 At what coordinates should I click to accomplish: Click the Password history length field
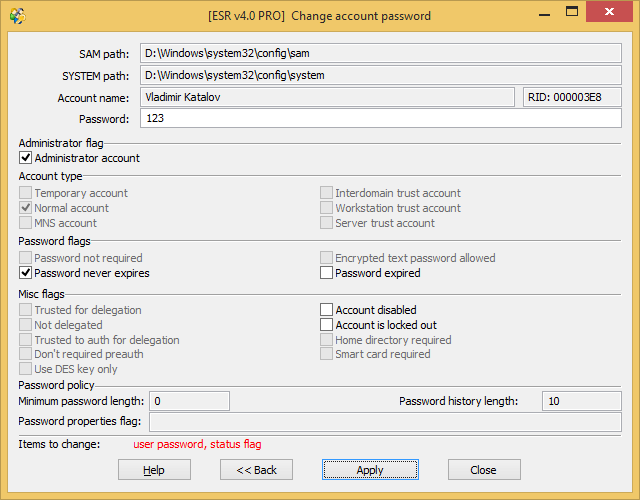(x=582, y=401)
